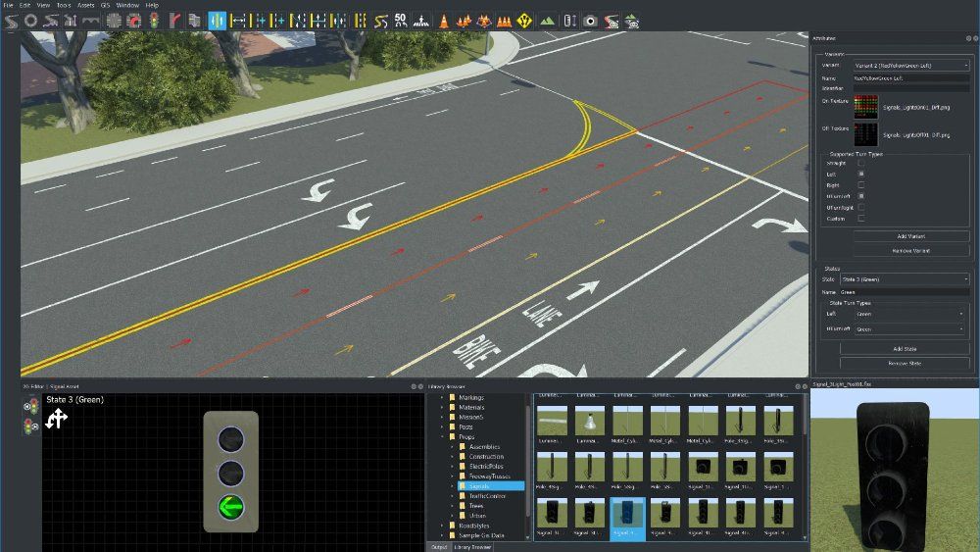This screenshot has height=552, width=980.
Task: Collapse the Props folder in Library Browser
Action: (443, 437)
